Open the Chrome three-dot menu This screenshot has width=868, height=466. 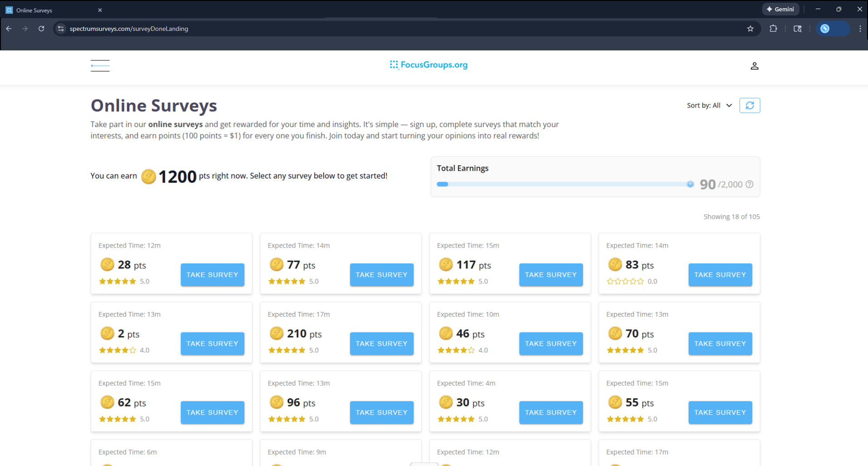860,29
